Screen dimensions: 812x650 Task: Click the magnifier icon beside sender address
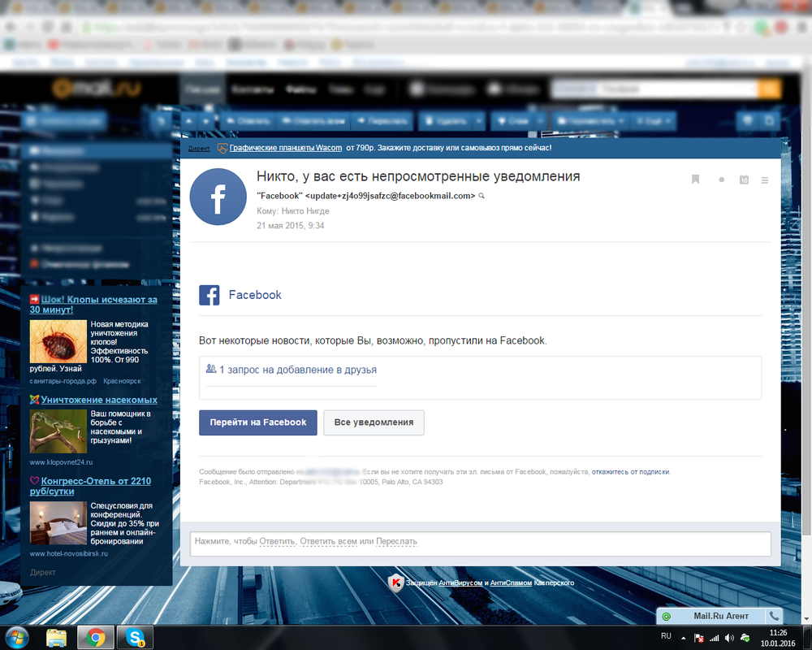coord(482,196)
